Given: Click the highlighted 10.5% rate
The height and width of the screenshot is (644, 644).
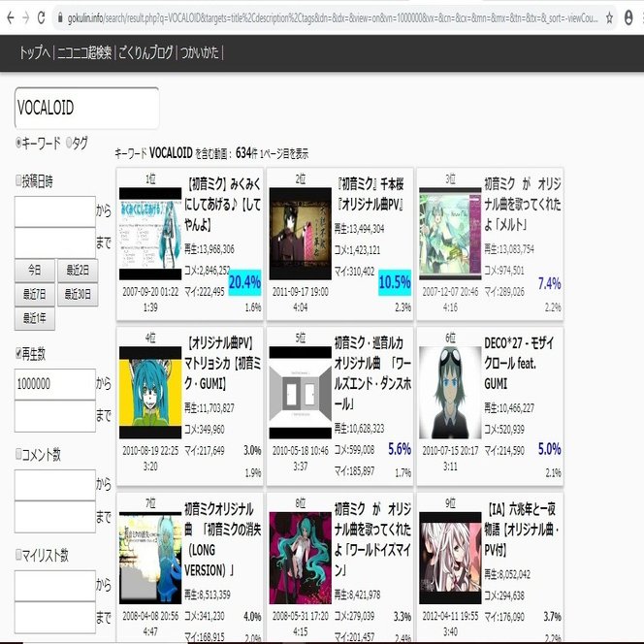Looking at the screenshot, I should tap(395, 282).
